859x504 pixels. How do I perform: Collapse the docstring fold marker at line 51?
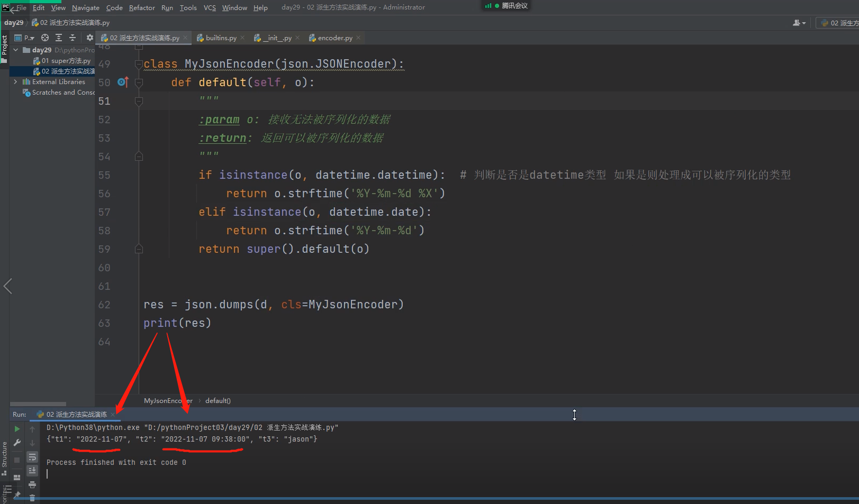(x=139, y=101)
